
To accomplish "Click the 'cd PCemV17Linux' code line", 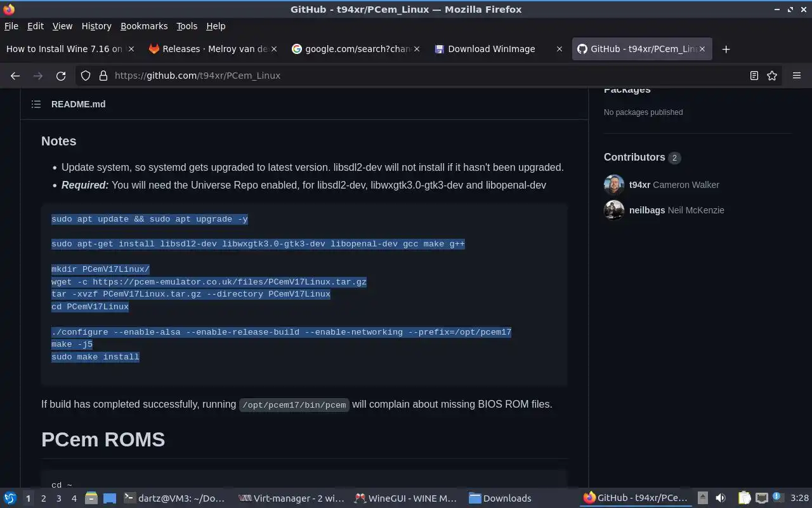I will (x=90, y=307).
